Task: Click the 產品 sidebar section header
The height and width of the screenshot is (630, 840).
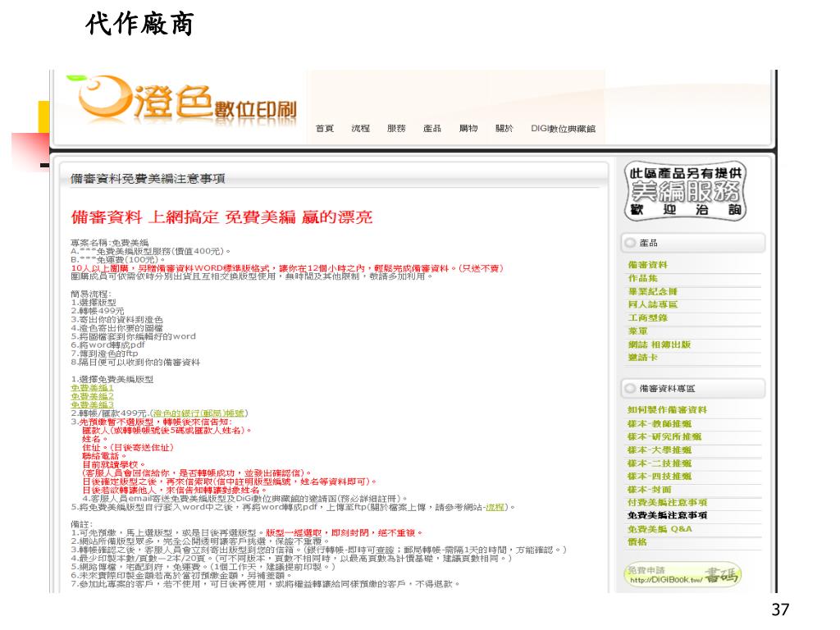Action: (693, 243)
